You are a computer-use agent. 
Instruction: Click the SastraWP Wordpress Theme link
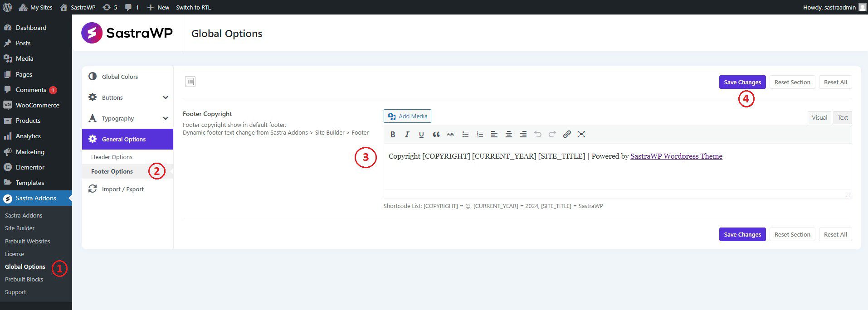676,156
